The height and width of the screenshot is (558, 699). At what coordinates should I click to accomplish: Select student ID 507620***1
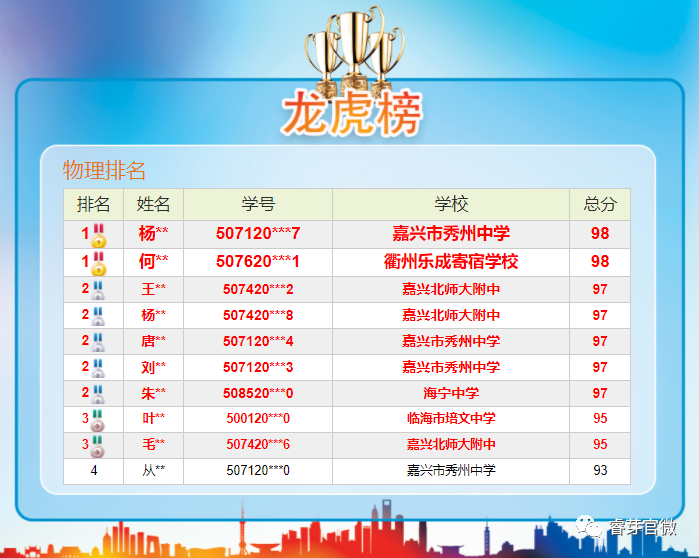tap(258, 262)
